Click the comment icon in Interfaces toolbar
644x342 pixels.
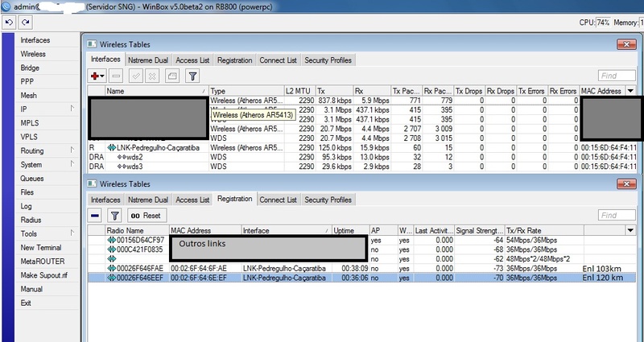click(171, 76)
